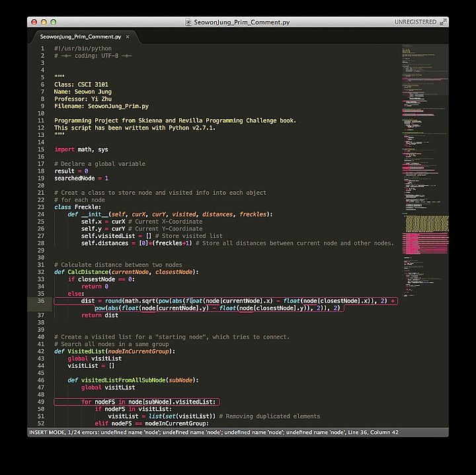Click 'self.x = curX' assignment
476x475 pixels.
tap(103, 222)
